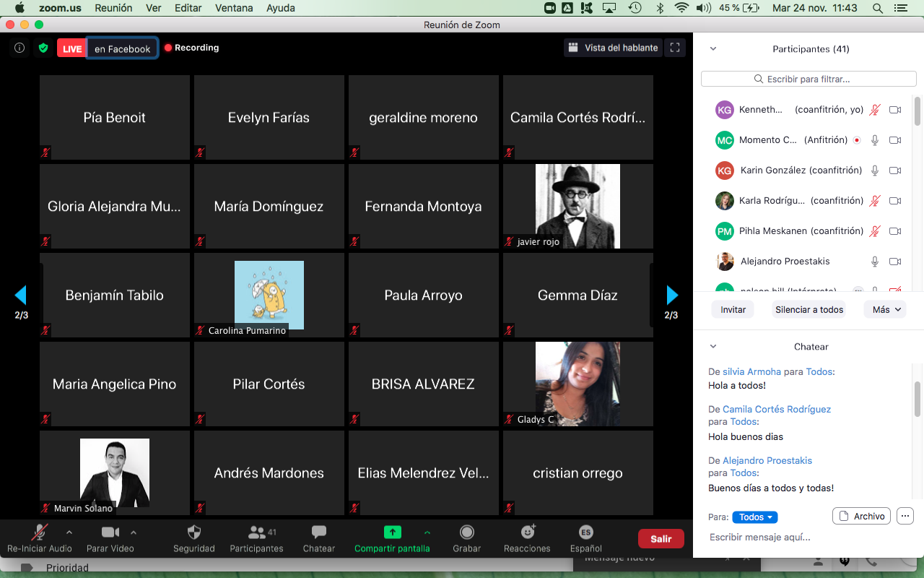Click the Compartir pantalla green icon
This screenshot has width=924, height=578.
pos(392,532)
